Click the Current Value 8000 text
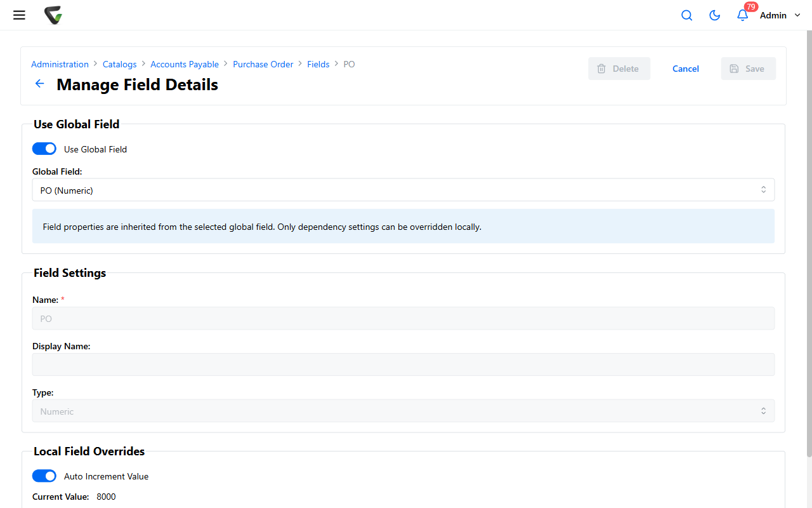Screen dimensions: 812x508 (74, 497)
